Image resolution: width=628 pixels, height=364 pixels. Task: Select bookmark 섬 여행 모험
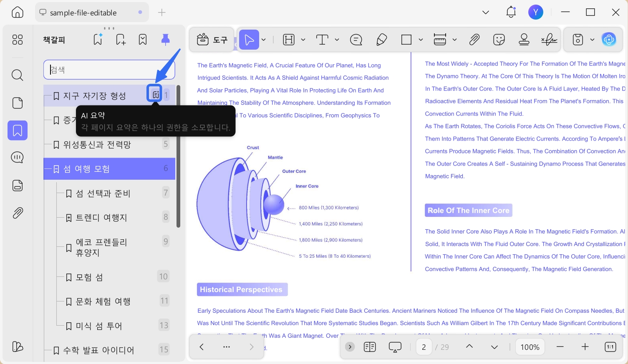pos(109,169)
